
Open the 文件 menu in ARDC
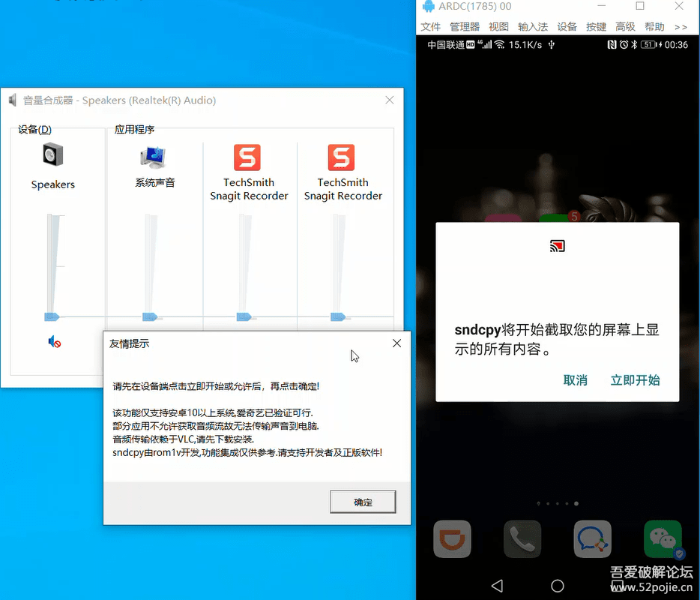click(431, 25)
